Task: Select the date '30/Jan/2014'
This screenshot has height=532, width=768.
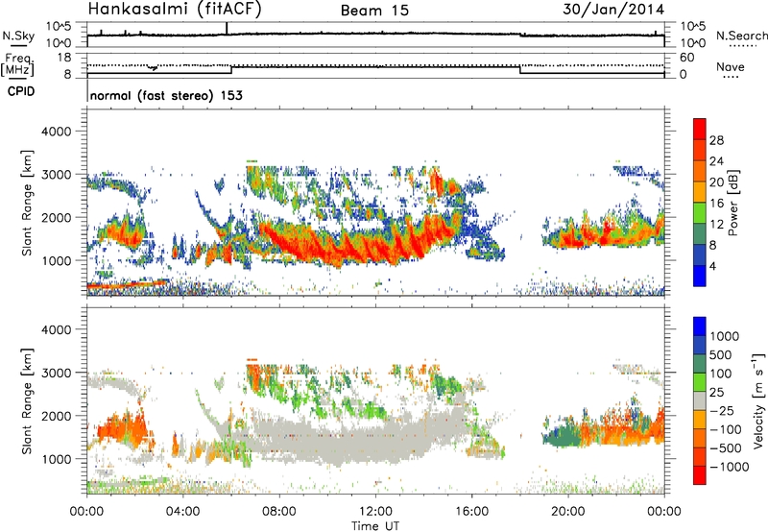Action: (613, 9)
